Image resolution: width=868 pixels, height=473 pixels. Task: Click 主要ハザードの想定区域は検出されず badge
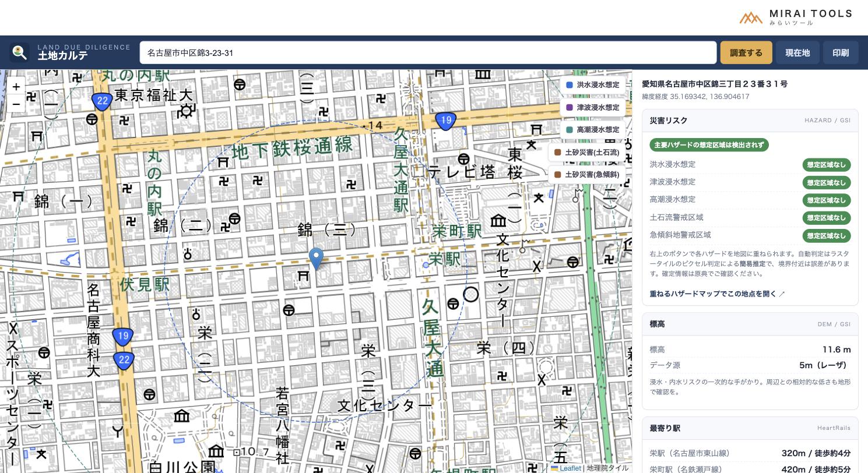click(709, 145)
